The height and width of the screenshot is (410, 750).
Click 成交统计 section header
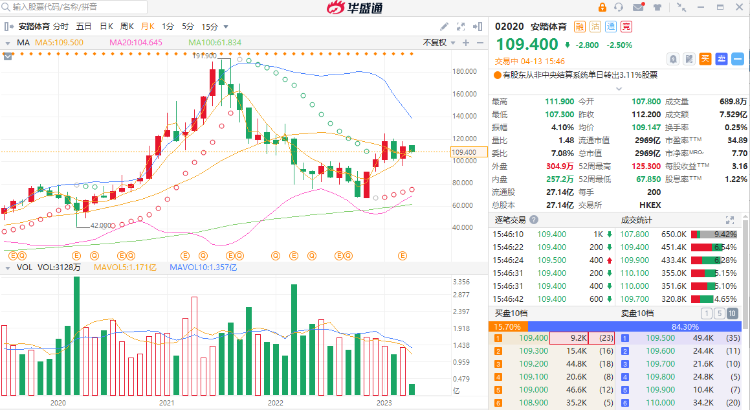636,220
